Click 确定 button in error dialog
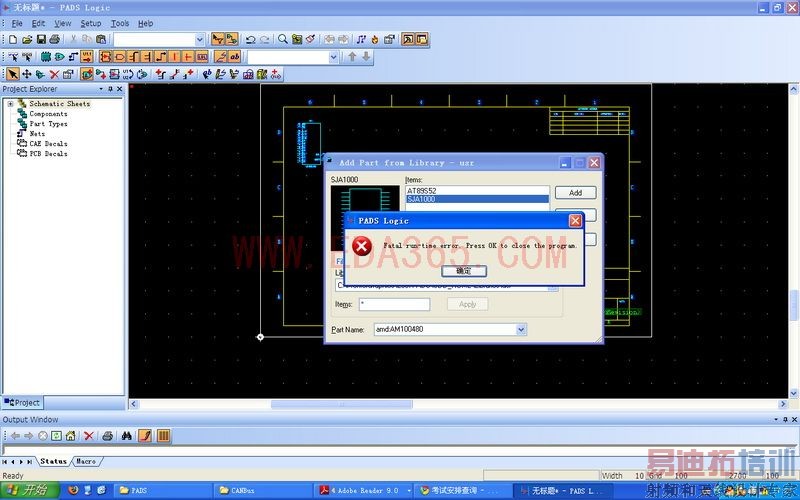The height and width of the screenshot is (500, 800). (x=464, y=271)
